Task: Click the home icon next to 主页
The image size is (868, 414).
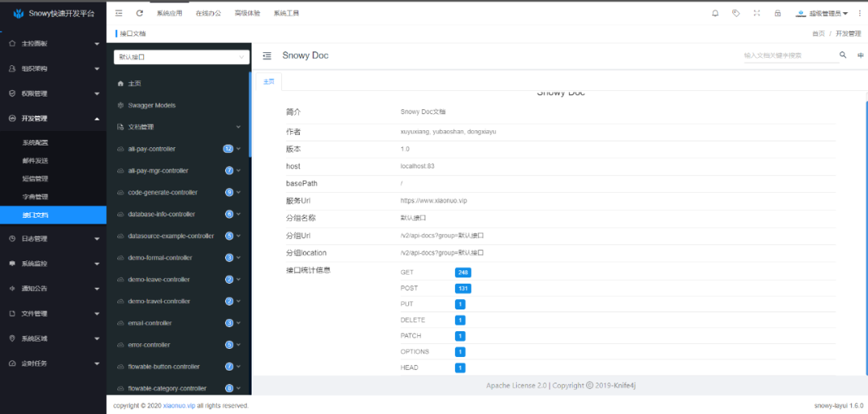Action: pos(120,84)
